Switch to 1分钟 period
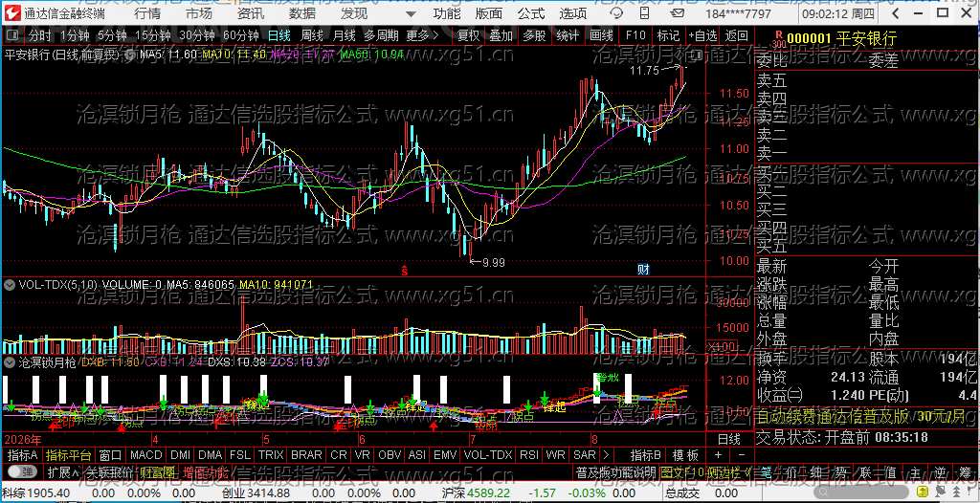Screen dimensions: 980x503 click(76, 36)
